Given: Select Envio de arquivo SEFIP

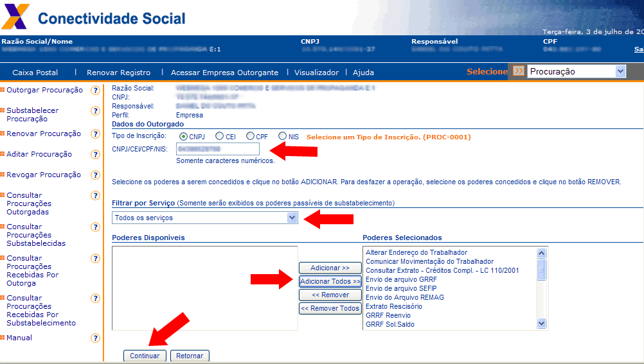Looking at the screenshot, I should click(x=401, y=288).
